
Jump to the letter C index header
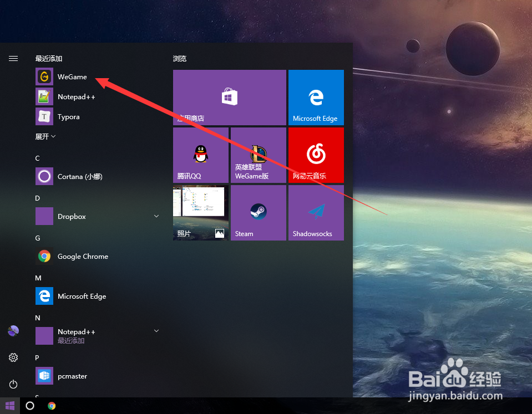(37, 159)
